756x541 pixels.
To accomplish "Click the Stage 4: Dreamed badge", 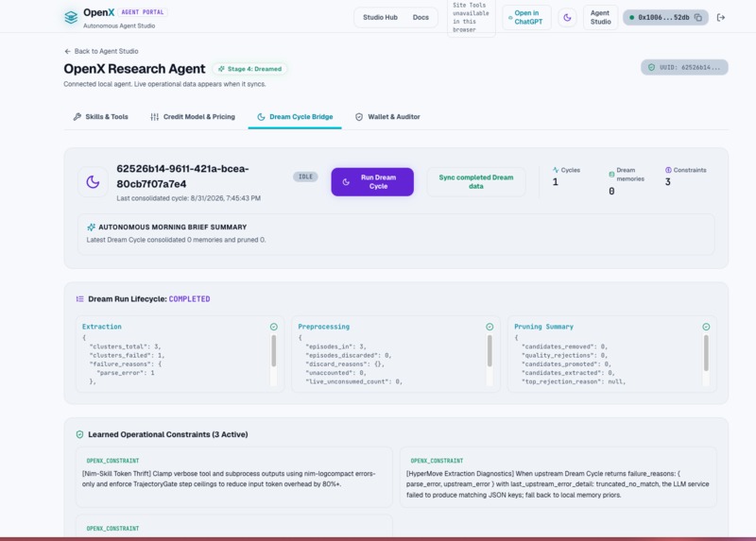I will tap(249, 69).
